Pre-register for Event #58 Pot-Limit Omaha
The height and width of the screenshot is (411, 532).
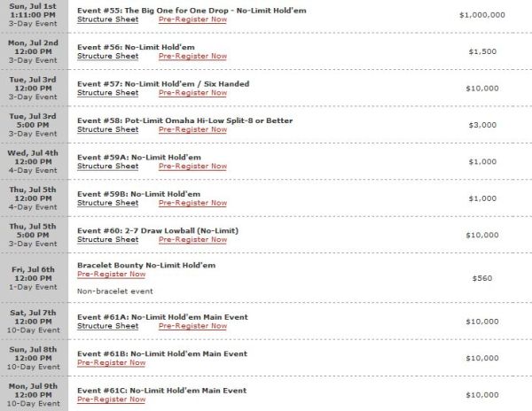[x=192, y=129]
